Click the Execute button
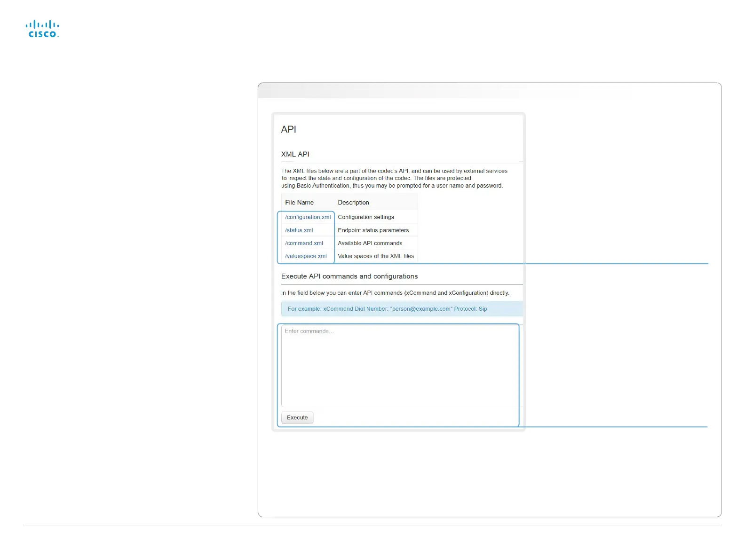Screen dimensions: 745x560 [297, 418]
